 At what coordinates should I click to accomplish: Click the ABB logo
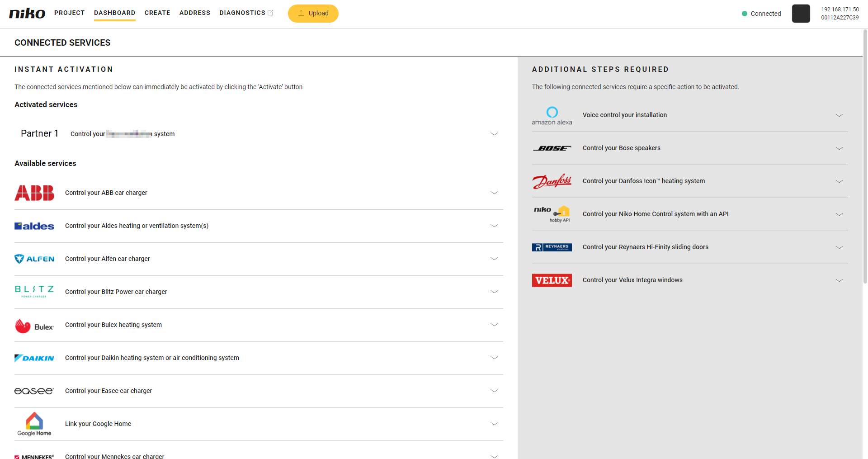click(34, 193)
